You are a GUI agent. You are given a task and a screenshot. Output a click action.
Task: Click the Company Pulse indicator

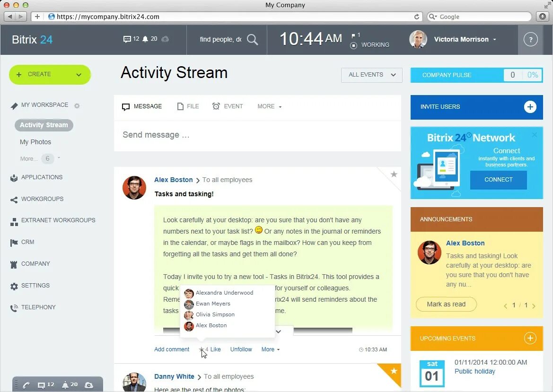[x=476, y=75]
